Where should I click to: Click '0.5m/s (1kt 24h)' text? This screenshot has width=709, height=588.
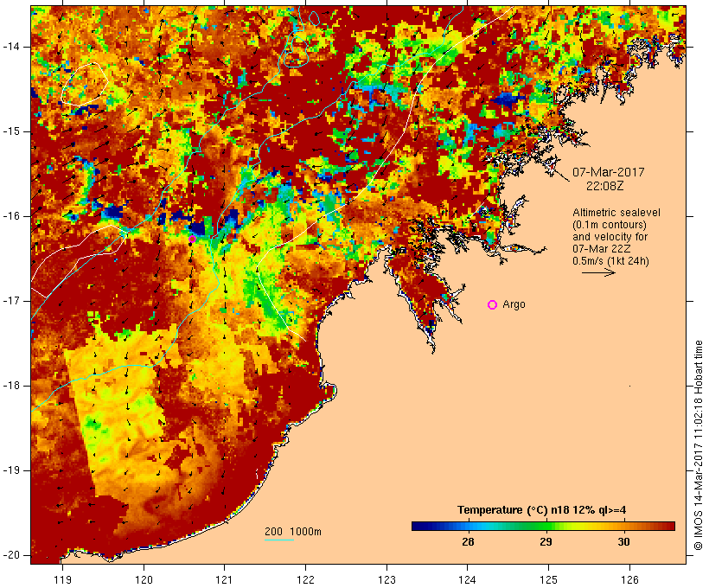click(610, 261)
